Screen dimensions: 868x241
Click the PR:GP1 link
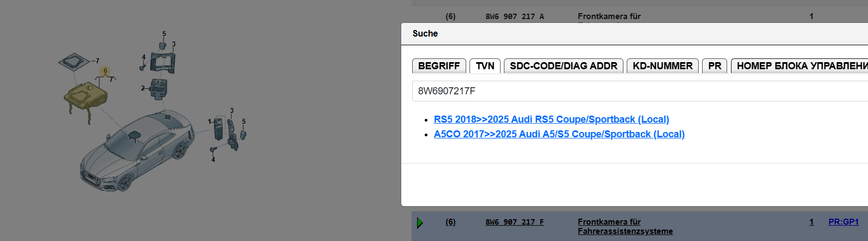click(843, 222)
